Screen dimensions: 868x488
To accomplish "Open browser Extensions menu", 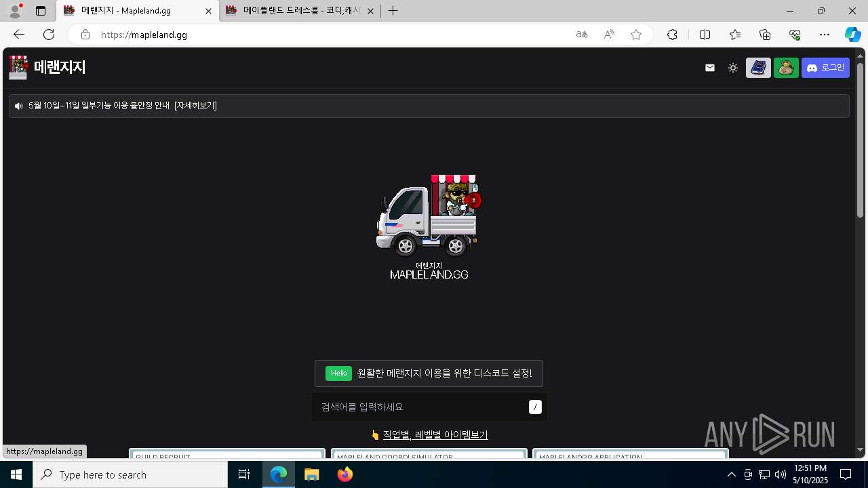I will (672, 35).
